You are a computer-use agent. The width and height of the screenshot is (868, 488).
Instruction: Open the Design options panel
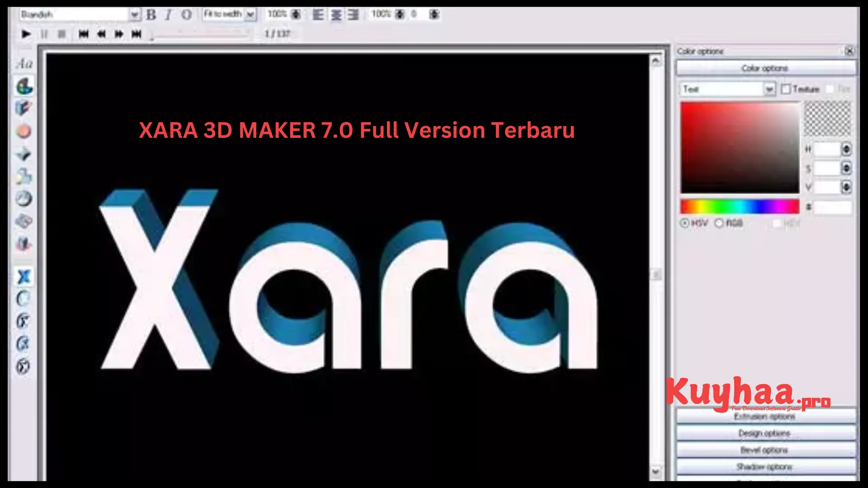766,433
